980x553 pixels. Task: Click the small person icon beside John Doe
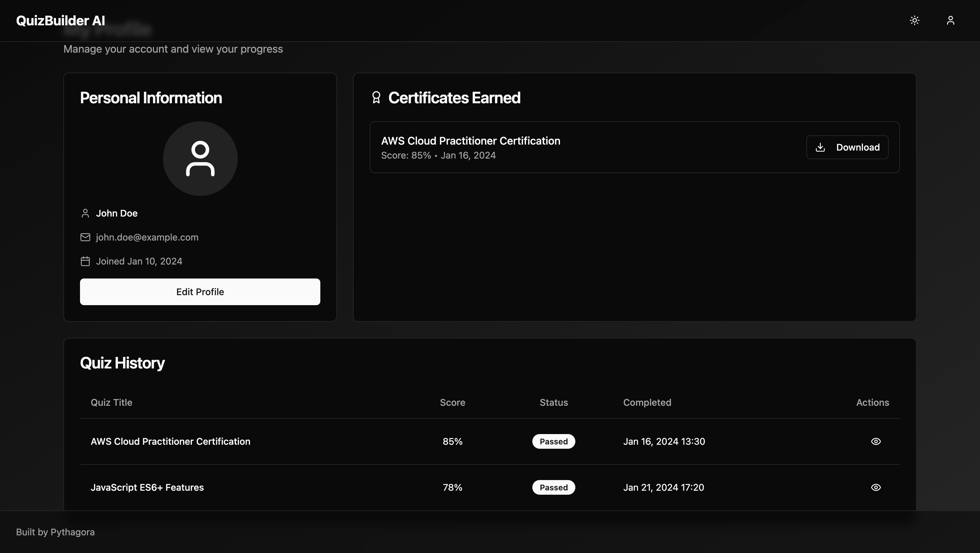[85, 213]
